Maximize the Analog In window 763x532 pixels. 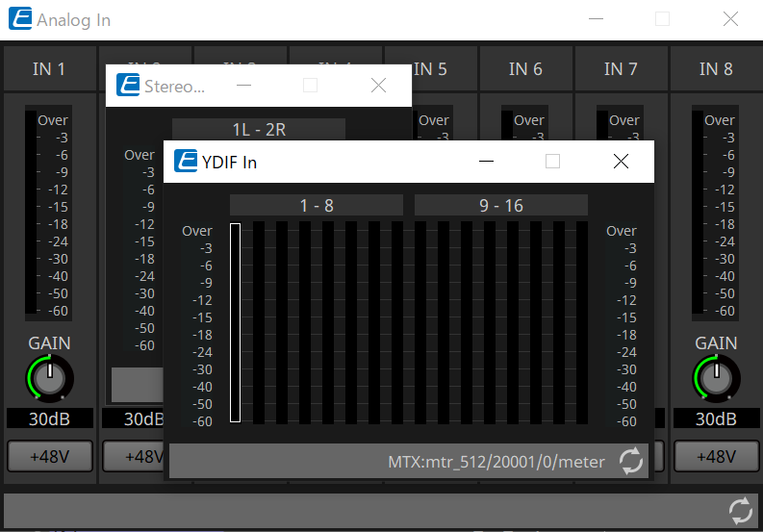(x=662, y=19)
